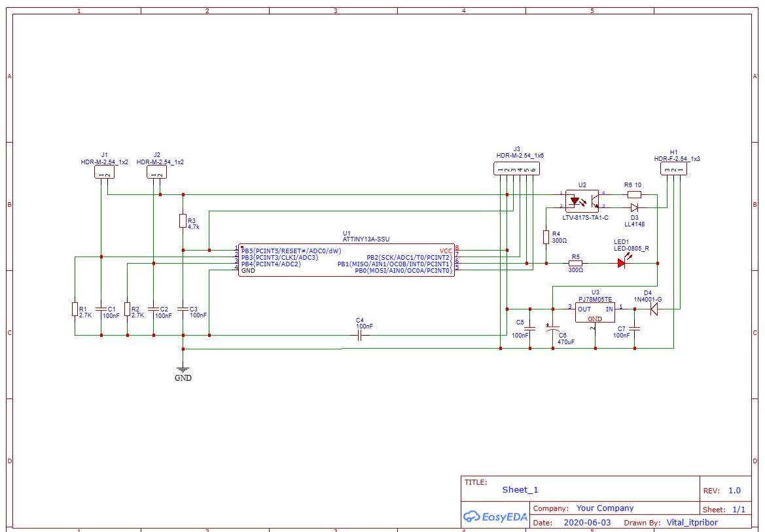Image resolution: width=765 pixels, height=532 pixels.
Task: Select resistor R5 300Ω feeding LED1
Action: [x=574, y=262]
